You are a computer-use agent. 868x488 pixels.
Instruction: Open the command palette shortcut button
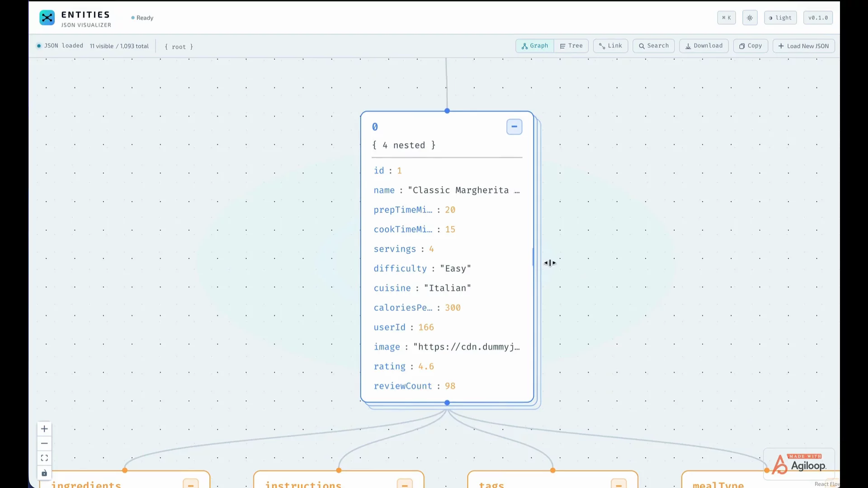tap(726, 18)
